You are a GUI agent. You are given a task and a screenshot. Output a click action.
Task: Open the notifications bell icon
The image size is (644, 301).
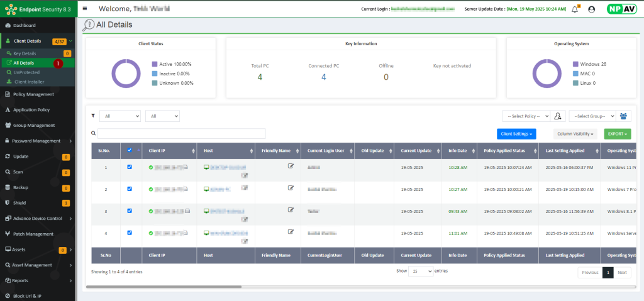coord(574,9)
